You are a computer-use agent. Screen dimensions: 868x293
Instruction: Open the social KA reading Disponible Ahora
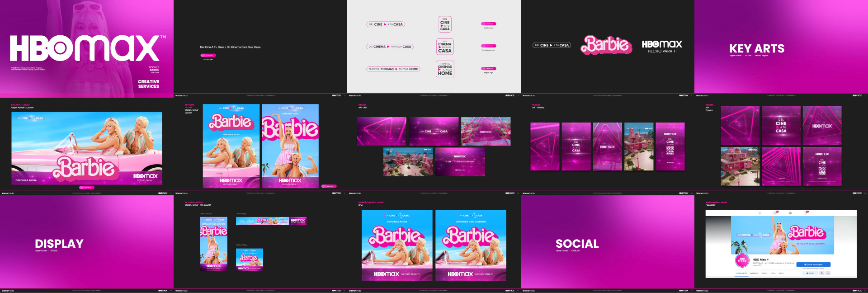397,246
